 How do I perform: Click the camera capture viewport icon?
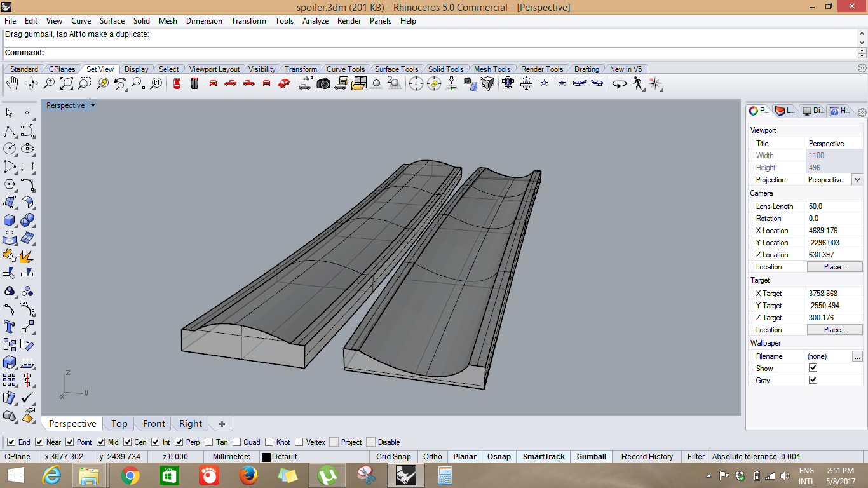tap(323, 83)
